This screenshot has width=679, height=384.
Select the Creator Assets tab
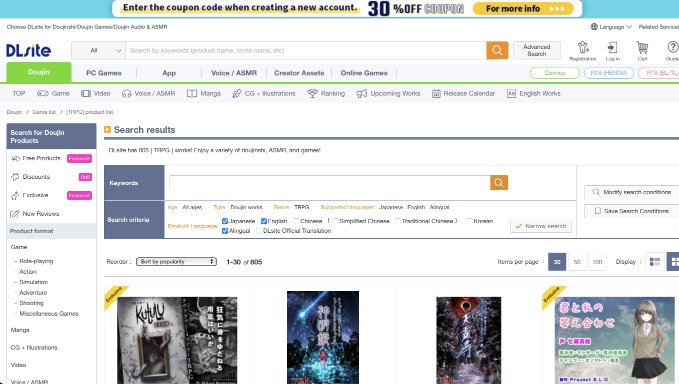(x=299, y=73)
